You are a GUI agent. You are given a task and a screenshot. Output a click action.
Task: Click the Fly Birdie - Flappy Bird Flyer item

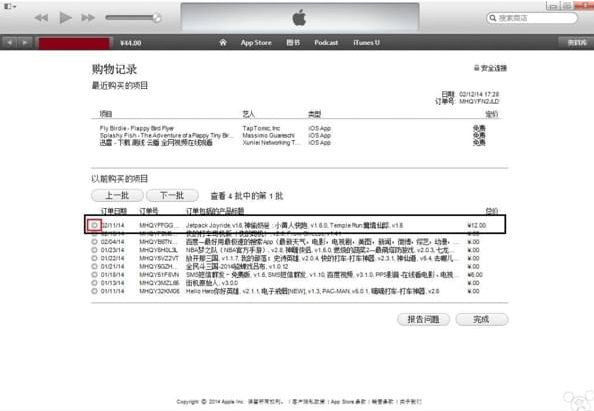pos(137,128)
